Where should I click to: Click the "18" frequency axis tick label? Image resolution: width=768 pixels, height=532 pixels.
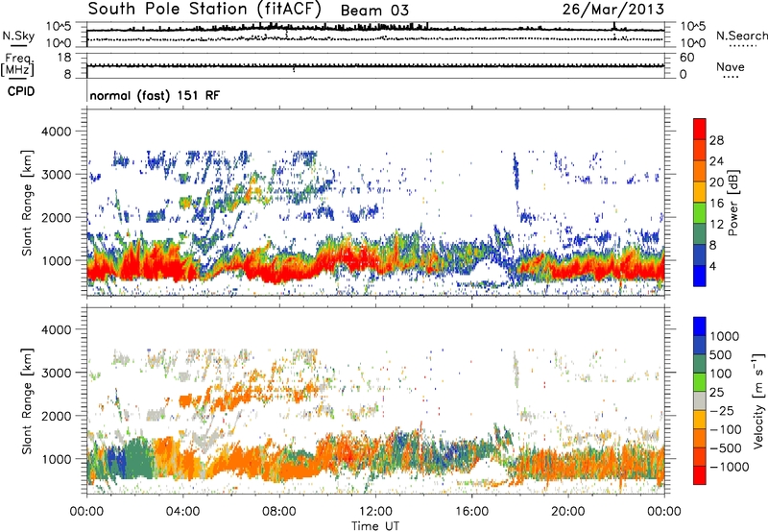[x=64, y=58]
